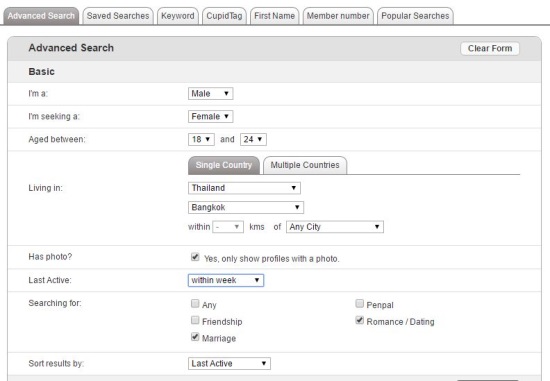Change the maximum age 24 dropdown
This screenshot has height=381, width=550.
pyautogui.click(x=253, y=139)
